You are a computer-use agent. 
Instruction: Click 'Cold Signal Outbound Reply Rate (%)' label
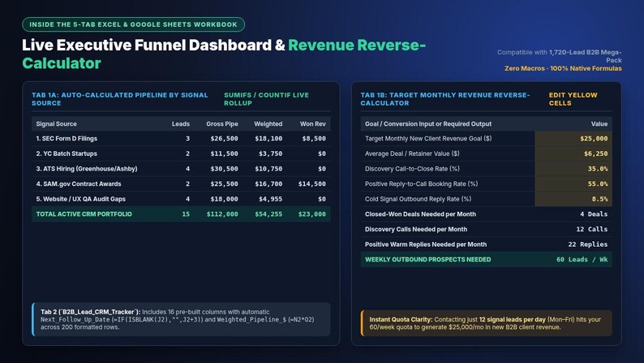418,199
